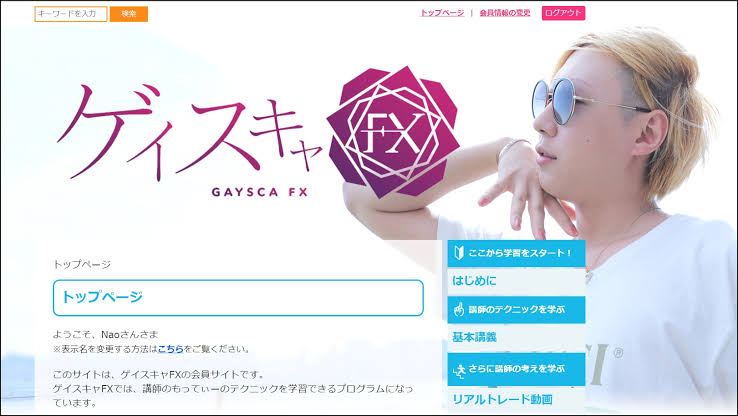Click the pink ログアウト logout button

pyautogui.click(x=563, y=13)
